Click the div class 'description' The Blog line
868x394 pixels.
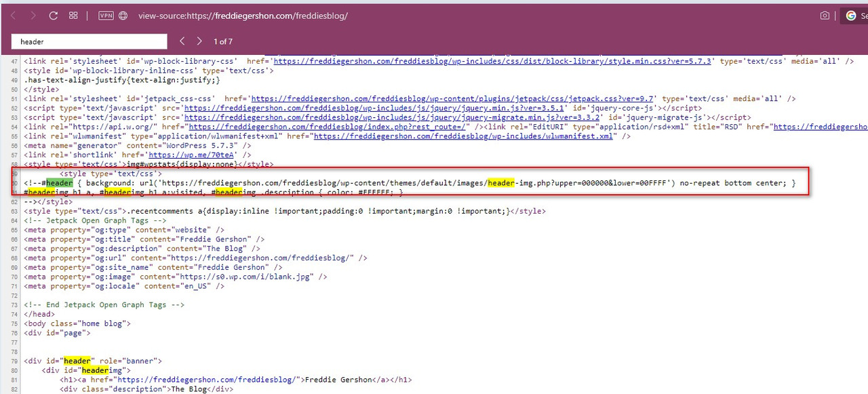click(x=146, y=390)
